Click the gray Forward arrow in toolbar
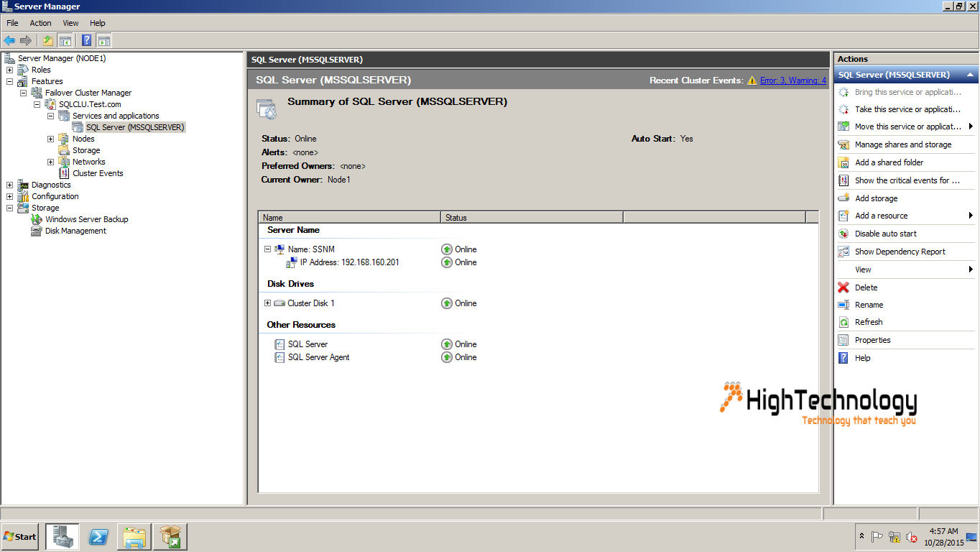 26,40
